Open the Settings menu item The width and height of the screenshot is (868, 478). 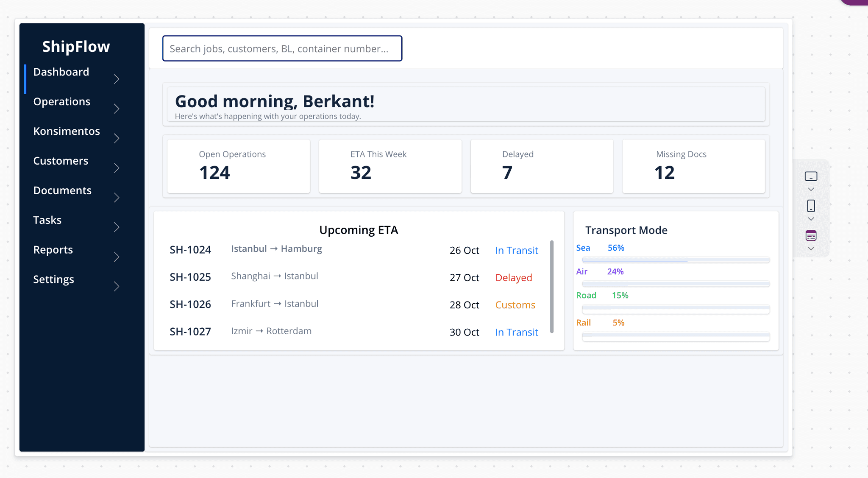click(x=53, y=280)
